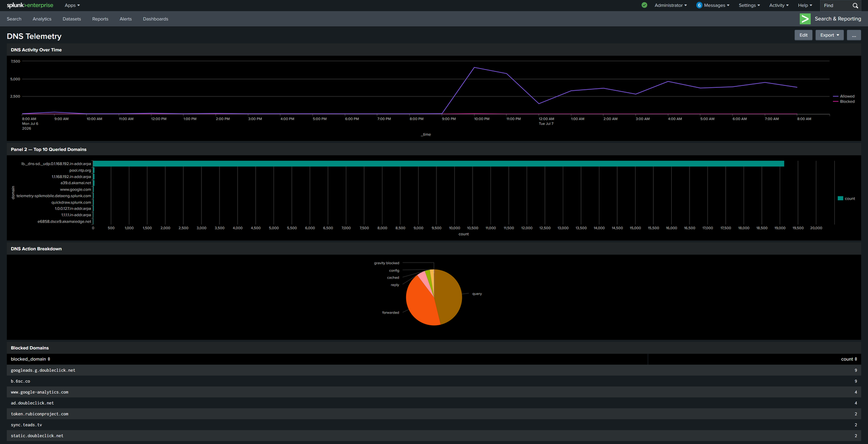This screenshot has height=444, width=868.
Task: Click the Blocked Domains panel title
Action: pos(30,348)
